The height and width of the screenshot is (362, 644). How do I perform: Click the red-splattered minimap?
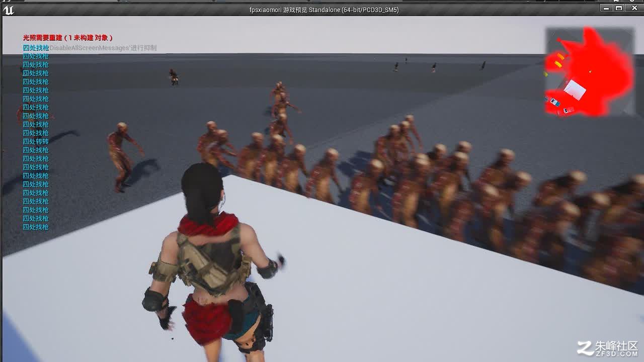(589, 72)
